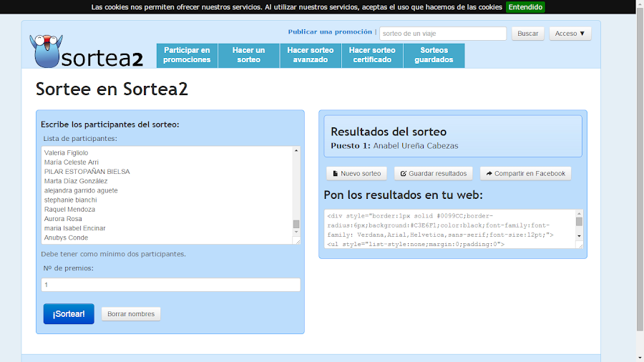The width and height of the screenshot is (644, 362).
Task: Click participants list scroll-up arrow
Action: pyautogui.click(x=296, y=151)
